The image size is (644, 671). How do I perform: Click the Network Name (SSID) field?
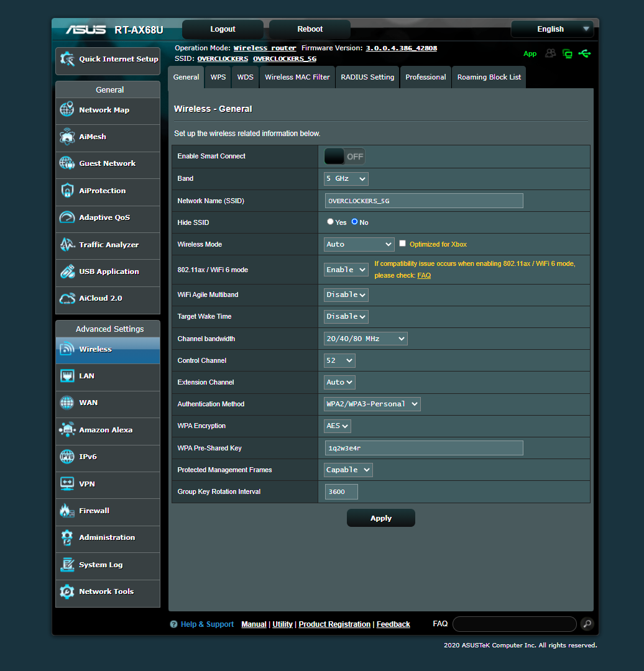pyautogui.click(x=424, y=201)
